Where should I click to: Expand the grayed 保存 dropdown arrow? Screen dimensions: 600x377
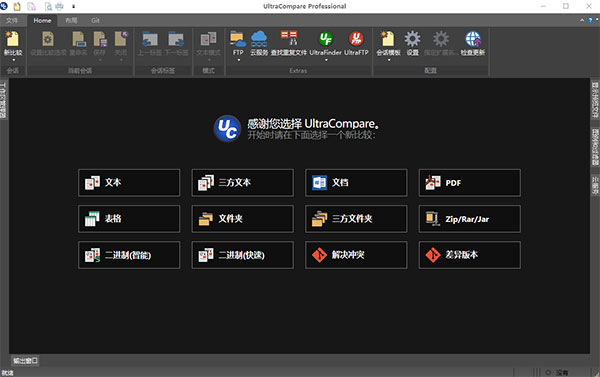tap(100, 60)
